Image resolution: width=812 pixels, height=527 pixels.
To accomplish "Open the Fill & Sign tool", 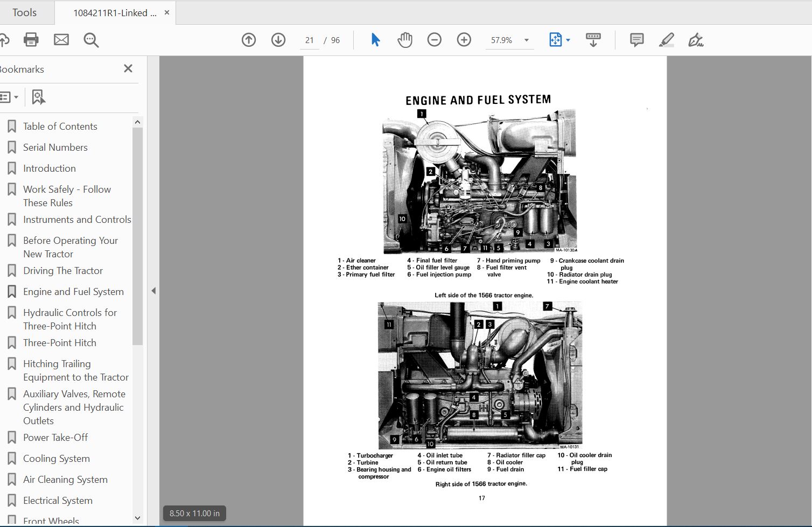I will point(695,39).
